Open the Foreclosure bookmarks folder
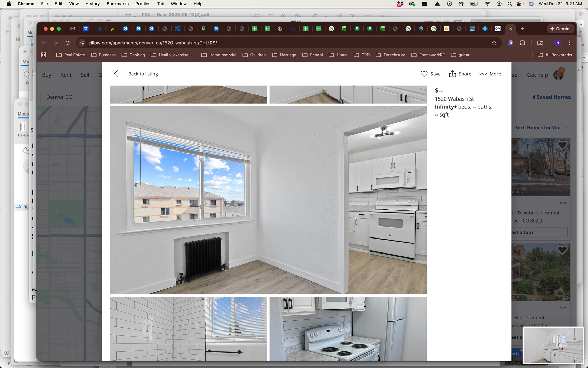The image size is (588, 368). 390,55
